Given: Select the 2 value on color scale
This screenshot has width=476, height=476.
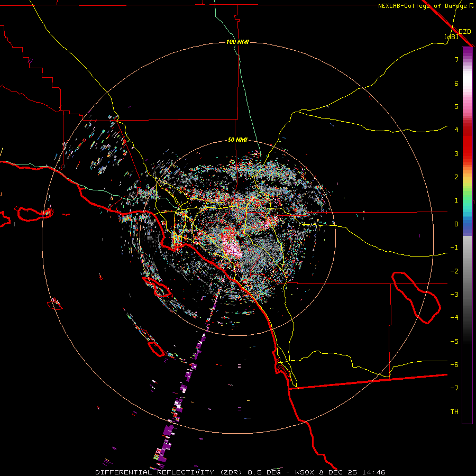Looking at the screenshot, I should coord(456,177).
